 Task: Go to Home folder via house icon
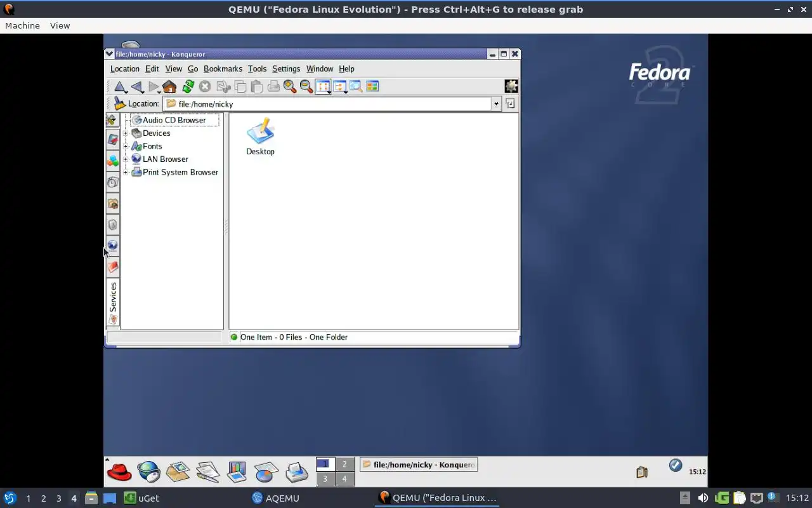pos(169,86)
